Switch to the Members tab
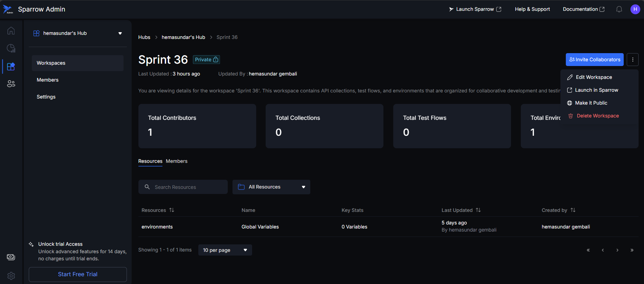The image size is (644, 284). click(176, 161)
